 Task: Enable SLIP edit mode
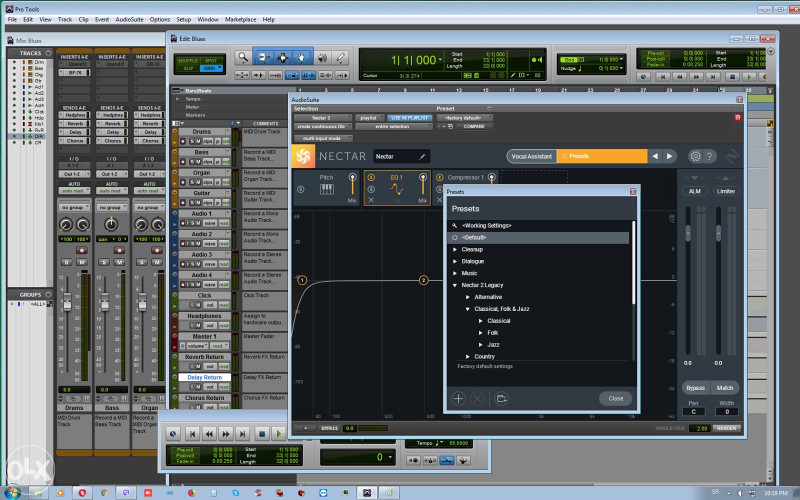tap(187, 68)
